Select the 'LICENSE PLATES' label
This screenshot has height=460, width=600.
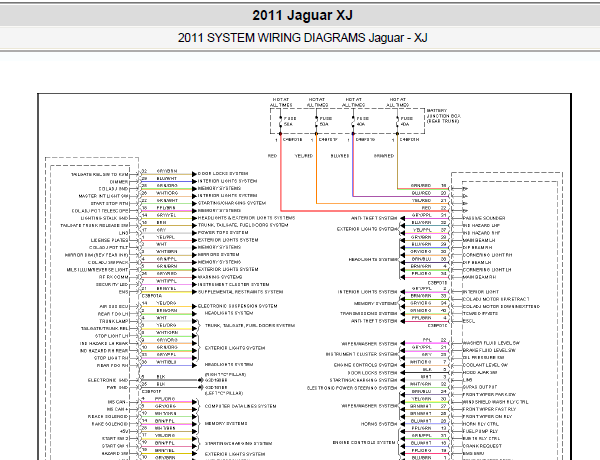point(109,240)
